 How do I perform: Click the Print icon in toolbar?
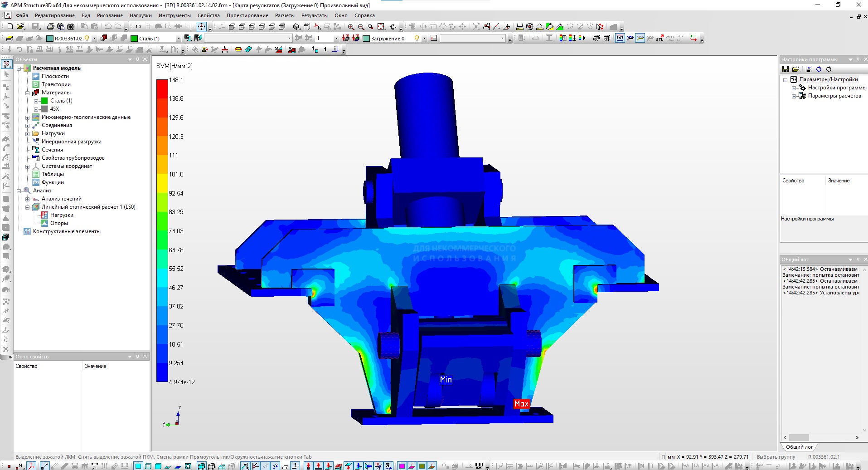point(51,27)
